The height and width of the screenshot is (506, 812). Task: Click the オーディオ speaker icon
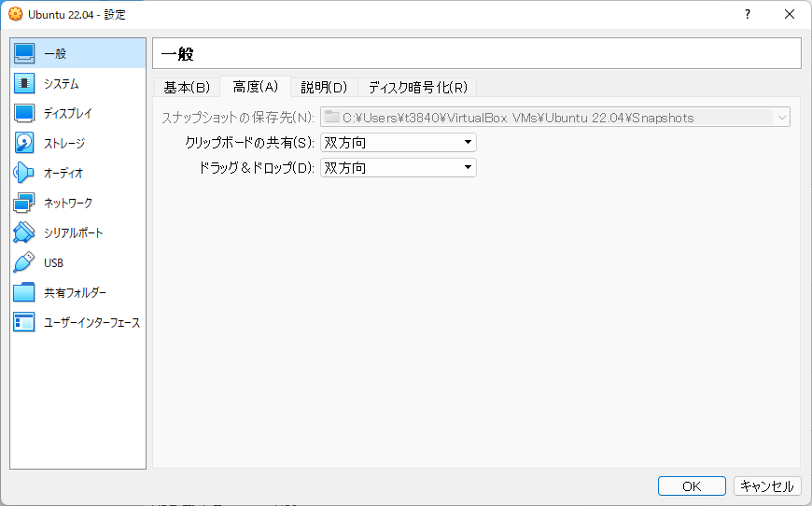coord(24,173)
